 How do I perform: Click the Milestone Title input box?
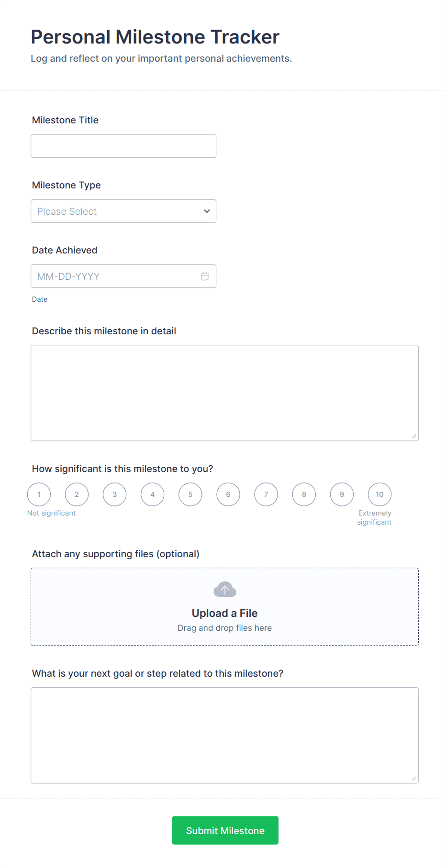(123, 145)
